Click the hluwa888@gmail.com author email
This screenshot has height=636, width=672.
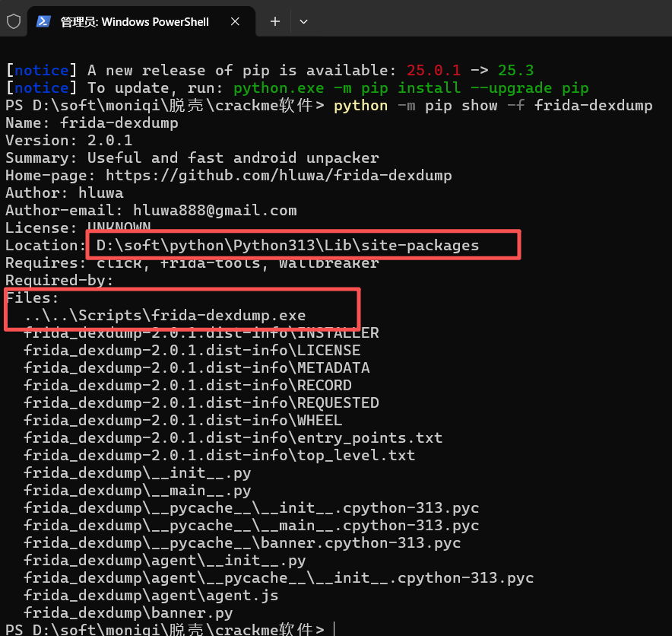(x=214, y=211)
